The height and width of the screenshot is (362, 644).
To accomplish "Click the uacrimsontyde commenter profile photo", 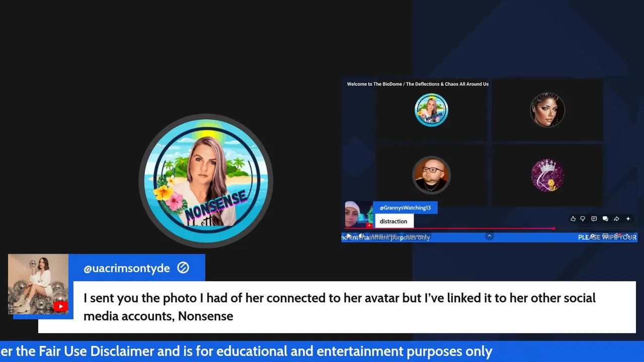I will point(38,284).
